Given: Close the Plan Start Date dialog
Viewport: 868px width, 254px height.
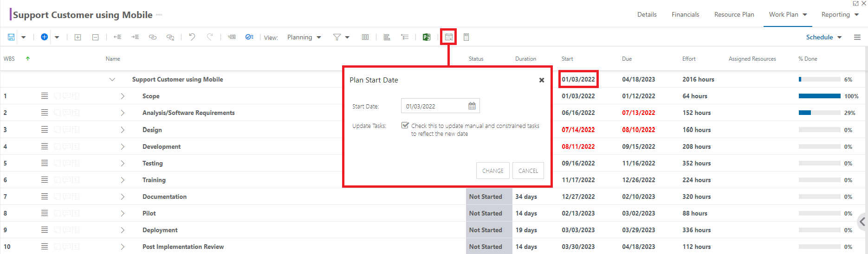Looking at the screenshot, I should click(541, 80).
